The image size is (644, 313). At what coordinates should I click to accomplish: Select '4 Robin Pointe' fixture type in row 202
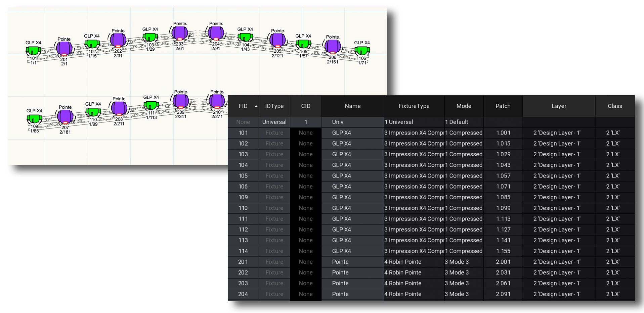(x=414, y=272)
